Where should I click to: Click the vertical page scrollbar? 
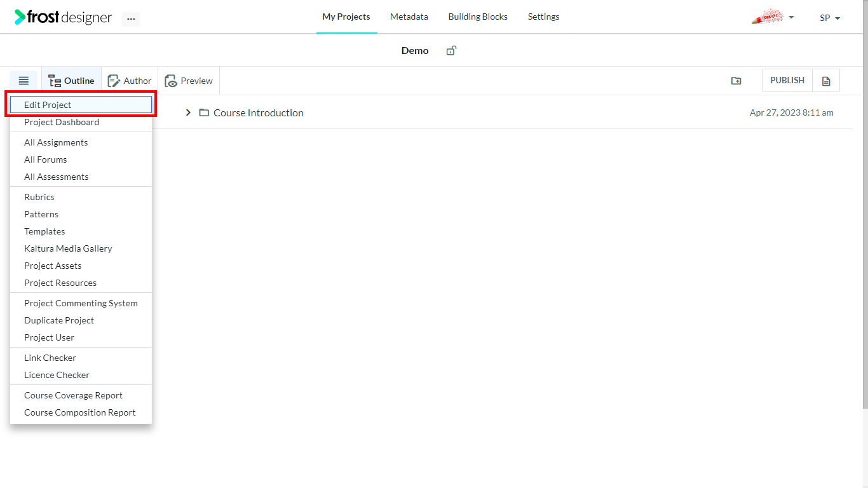(x=865, y=203)
